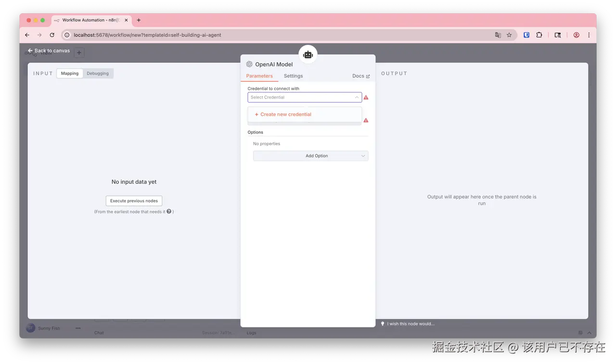Click the INPUT panel heading
This screenshot has width=616, height=364.
coord(43,74)
